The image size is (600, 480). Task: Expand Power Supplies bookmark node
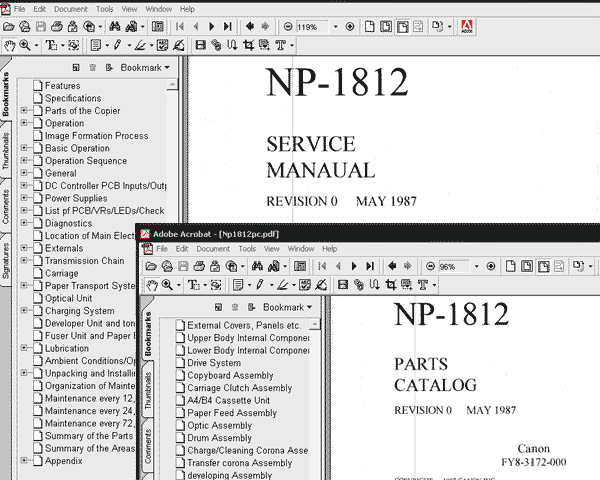click(x=24, y=198)
